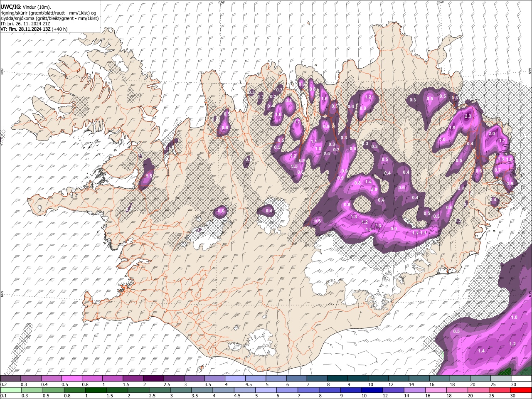This screenshot has width=532, height=399.
Task: Click the 'UWC/IG' title text
Action: coord(10,7)
